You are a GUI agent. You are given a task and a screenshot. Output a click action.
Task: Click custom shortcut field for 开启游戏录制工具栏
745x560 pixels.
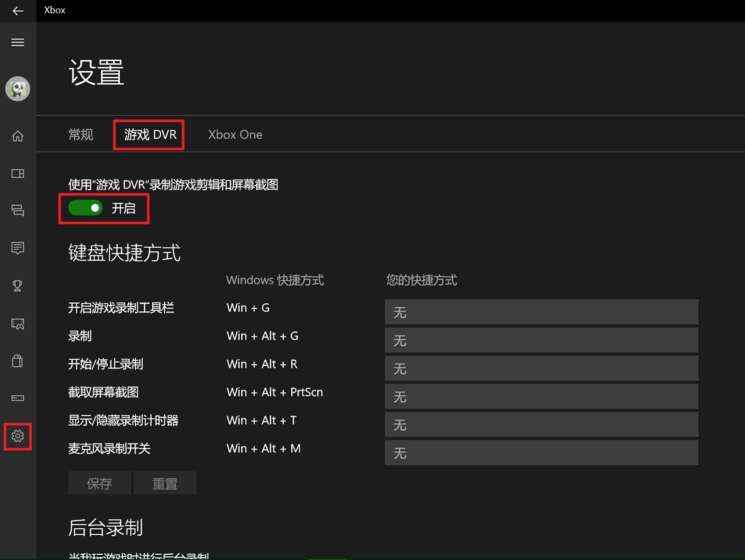point(541,312)
